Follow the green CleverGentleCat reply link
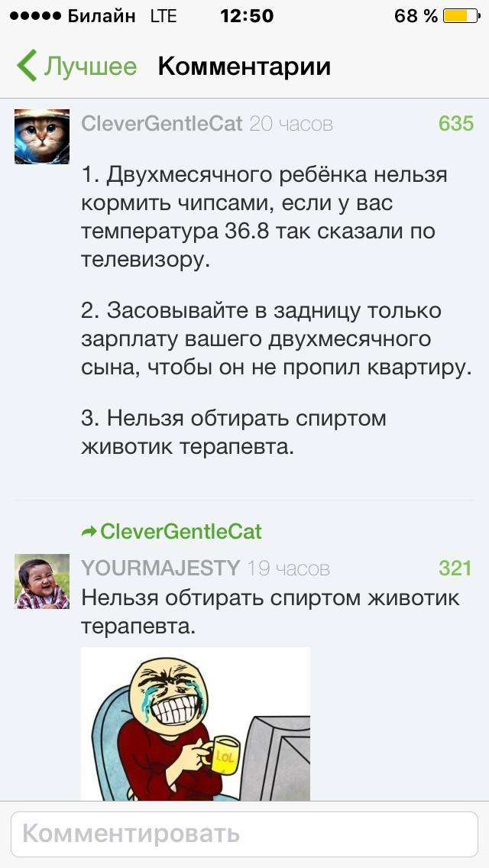Screen dimensions: 489x868 click(x=181, y=532)
